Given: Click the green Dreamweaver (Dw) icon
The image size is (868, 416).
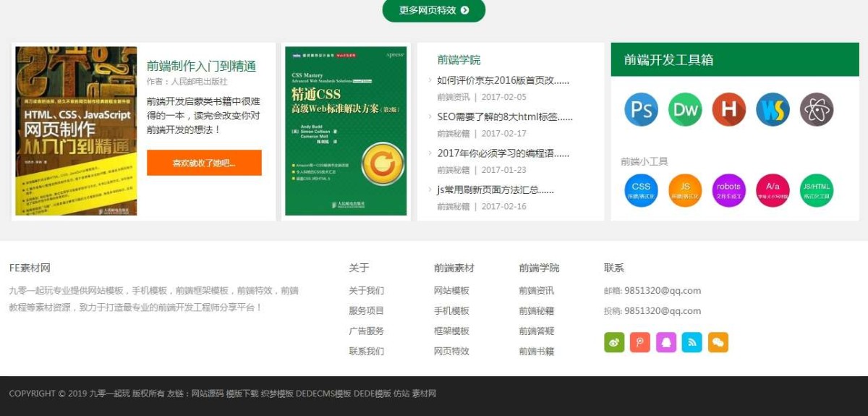Looking at the screenshot, I should click(685, 109).
